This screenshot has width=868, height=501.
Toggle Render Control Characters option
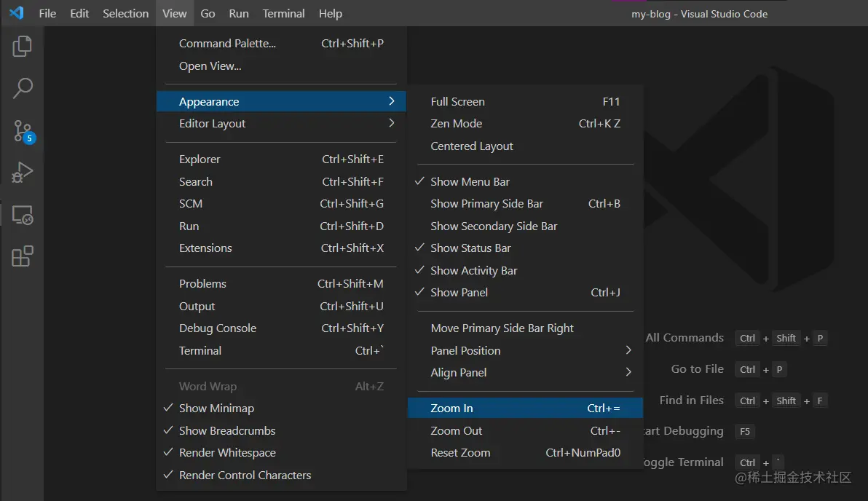[281, 475]
